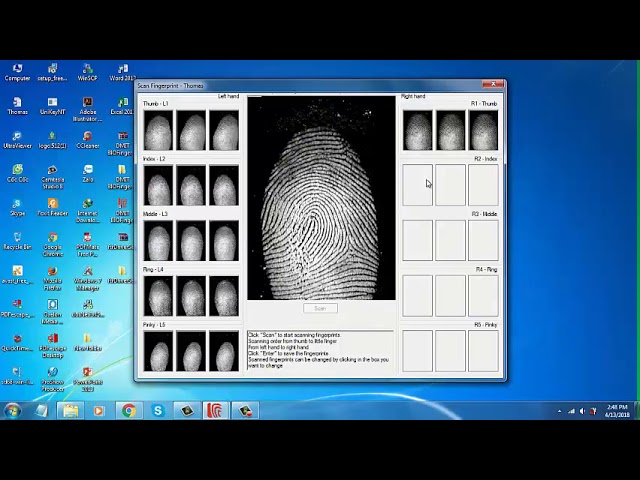The height and width of the screenshot is (480, 640).
Task: Open the media player taskbar icon
Action: [x=98, y=410]
